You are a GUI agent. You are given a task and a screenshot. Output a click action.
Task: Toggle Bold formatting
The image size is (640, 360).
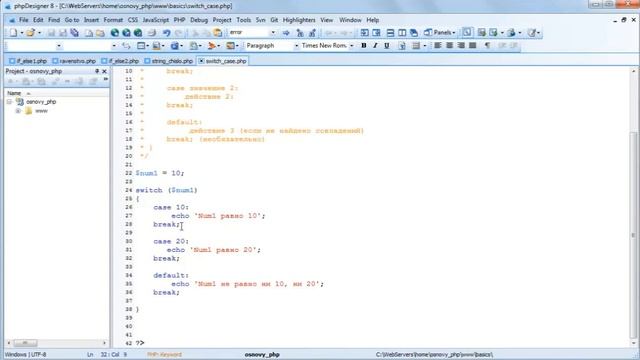[x=363, y=46]
